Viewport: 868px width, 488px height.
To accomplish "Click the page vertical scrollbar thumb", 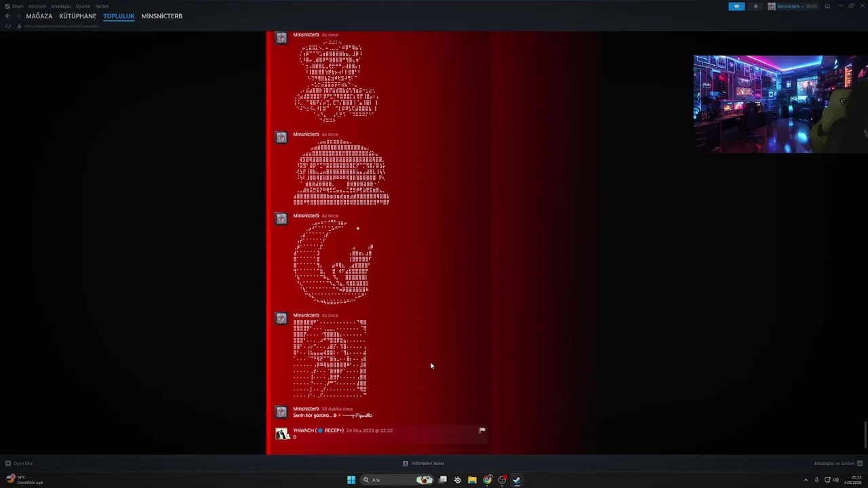I will point(865,435).
